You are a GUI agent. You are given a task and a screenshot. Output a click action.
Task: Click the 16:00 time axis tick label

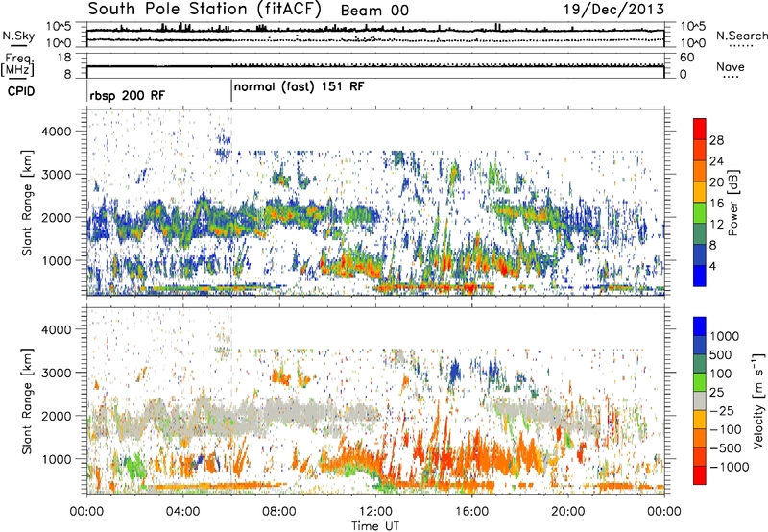(471, 512)
